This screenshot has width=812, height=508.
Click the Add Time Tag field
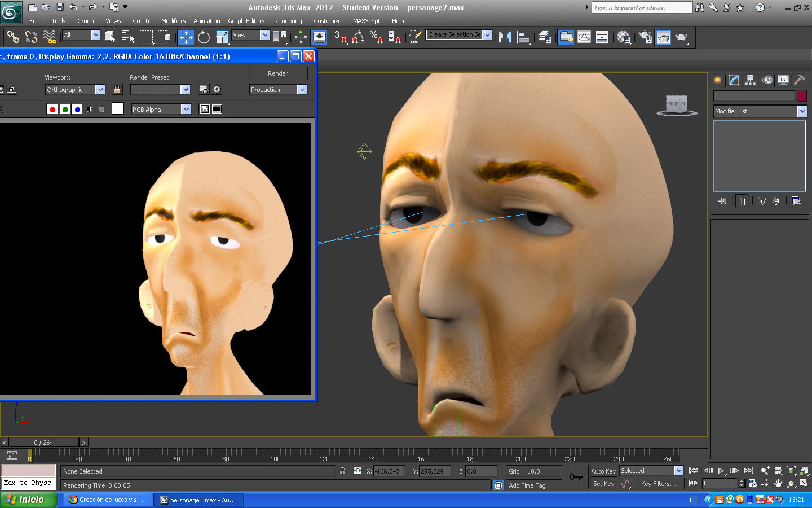point(534,485)
